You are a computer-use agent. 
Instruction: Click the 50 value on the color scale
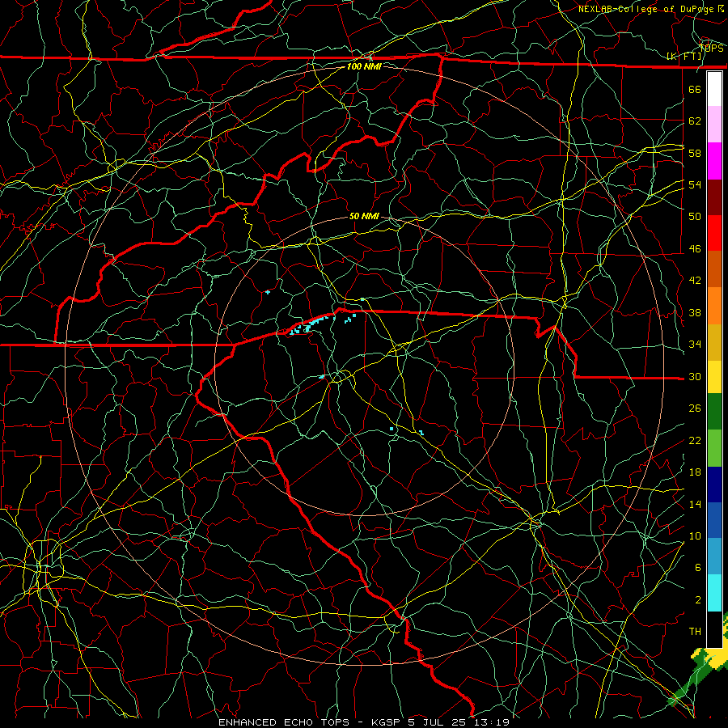tap(695, 216)
